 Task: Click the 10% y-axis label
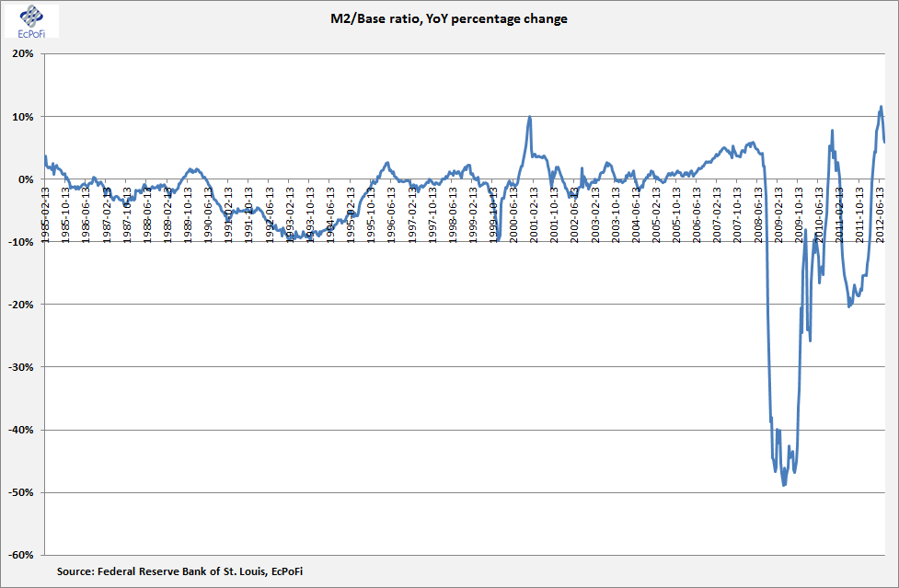click(22, 116)
